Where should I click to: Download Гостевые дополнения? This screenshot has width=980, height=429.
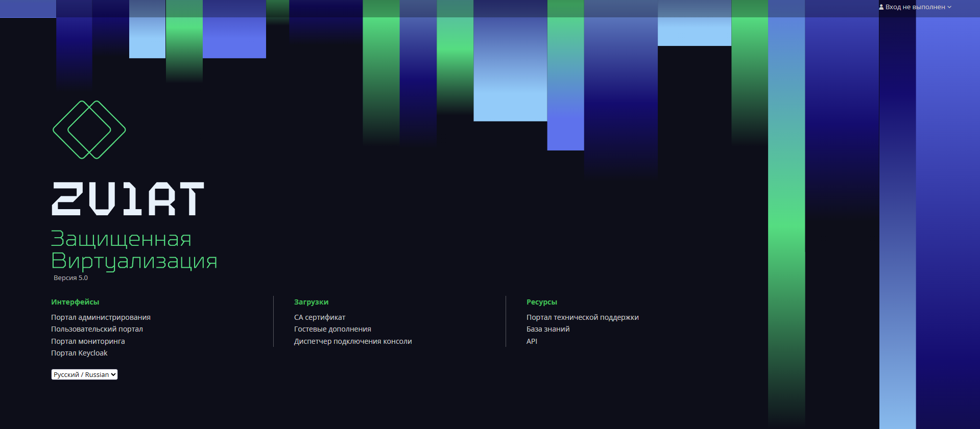pos(332,329)
